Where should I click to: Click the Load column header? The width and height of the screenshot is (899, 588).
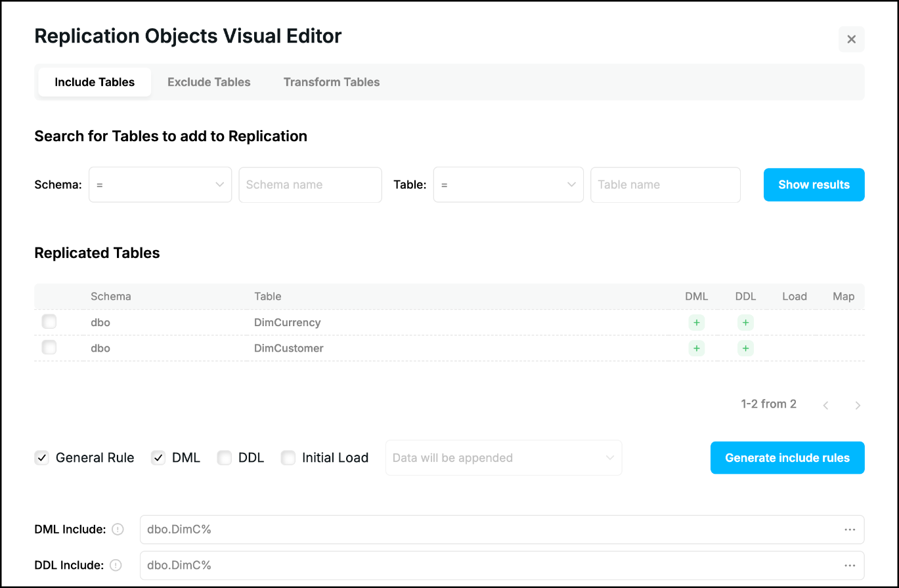coord(795,297)
